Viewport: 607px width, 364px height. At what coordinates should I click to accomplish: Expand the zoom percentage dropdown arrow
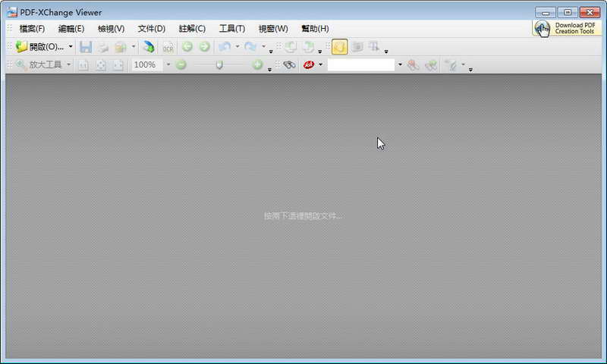(x=168, y=64)
